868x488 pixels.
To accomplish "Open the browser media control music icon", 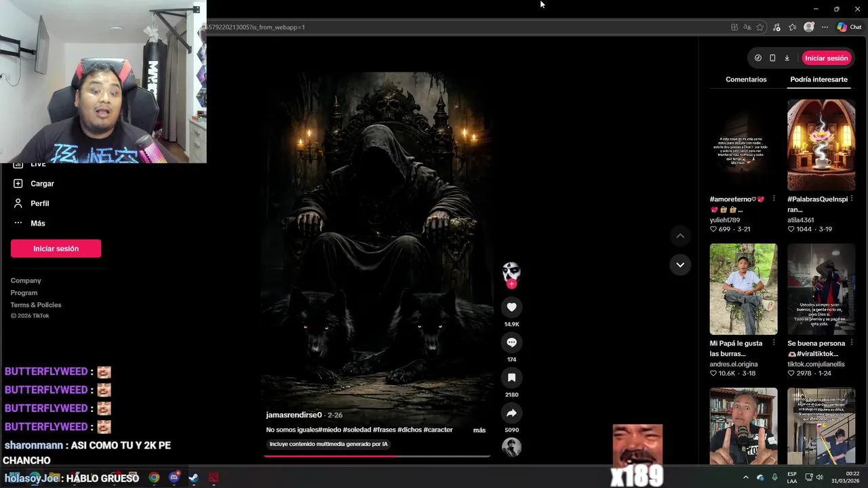I will [x=777, y=27].
